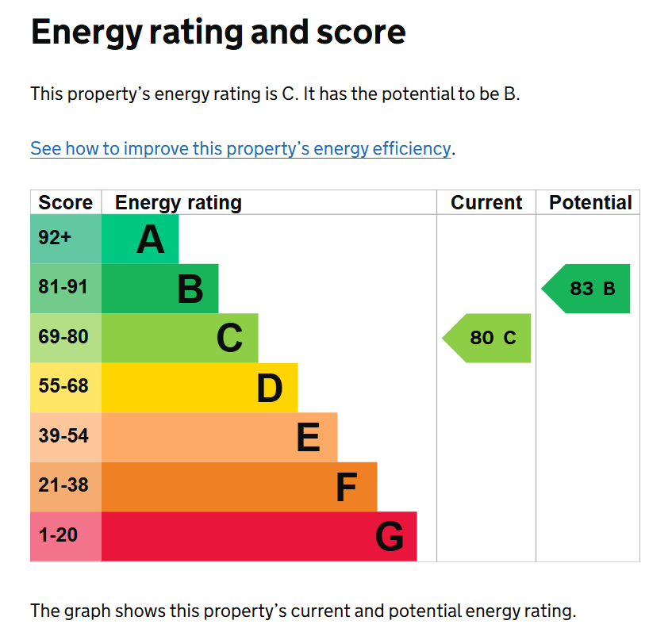Select the 55-68 score range cell
The image size is (672, 632).
[66, 388]
